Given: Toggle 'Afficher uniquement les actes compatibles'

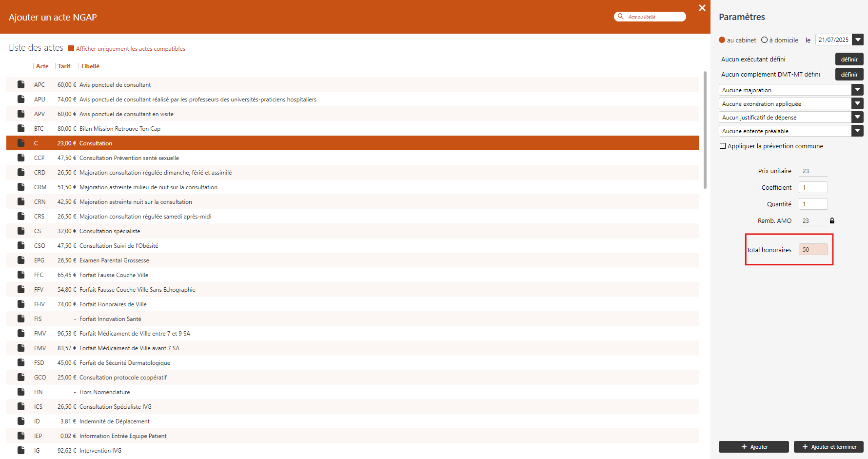Looking at the screenshot, I should point(71,48).
